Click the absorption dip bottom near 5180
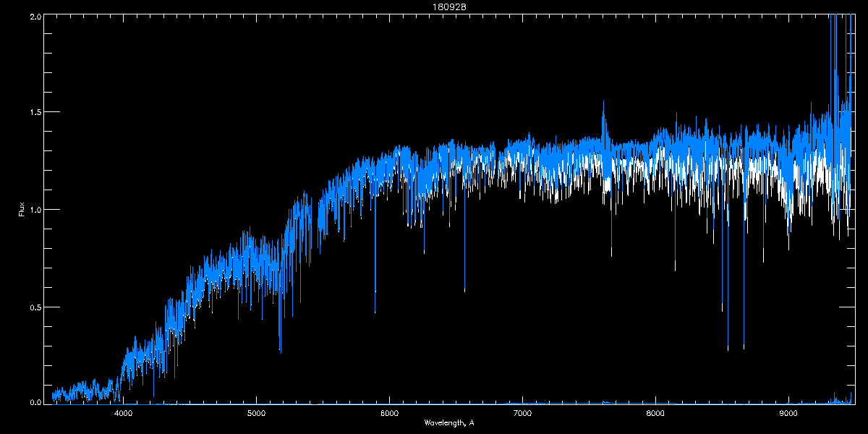 click(x=280, y=351)
